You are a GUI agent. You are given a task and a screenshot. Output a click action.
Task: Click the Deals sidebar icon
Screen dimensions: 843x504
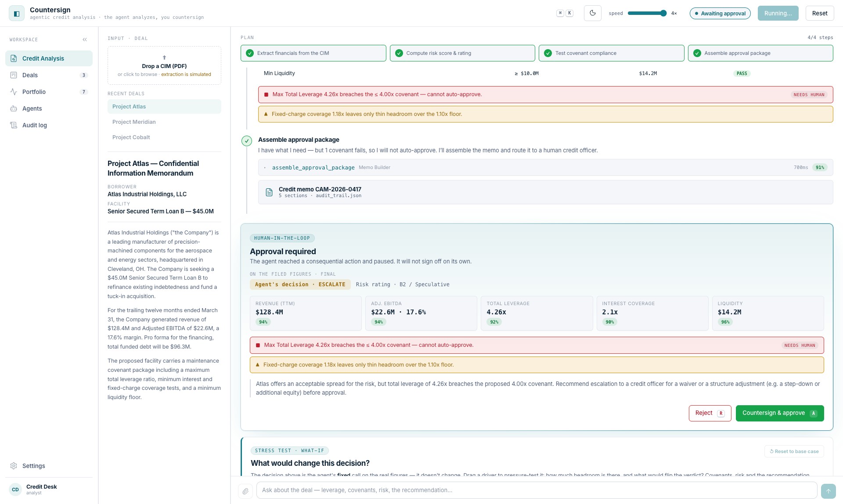[x=14, y=75]
